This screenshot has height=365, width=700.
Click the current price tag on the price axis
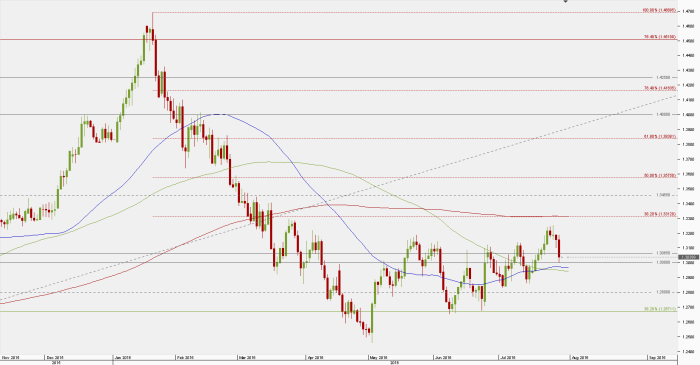point(689,257)
